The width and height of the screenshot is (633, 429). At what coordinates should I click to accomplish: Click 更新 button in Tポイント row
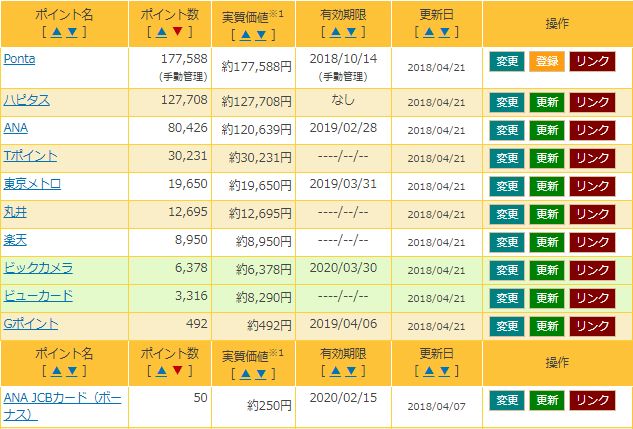click(547, 158)
